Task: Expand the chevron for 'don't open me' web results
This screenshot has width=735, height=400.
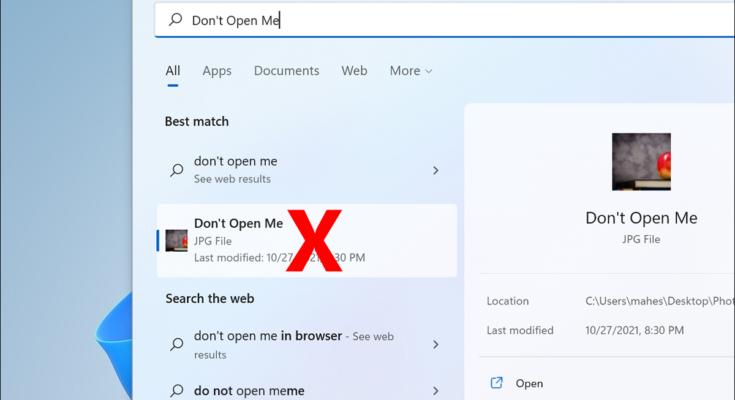Action: tap(435, 170)
